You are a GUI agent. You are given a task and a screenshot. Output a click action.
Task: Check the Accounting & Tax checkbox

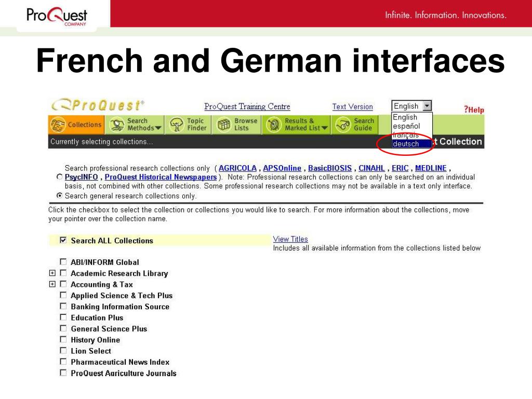(63, 284)
